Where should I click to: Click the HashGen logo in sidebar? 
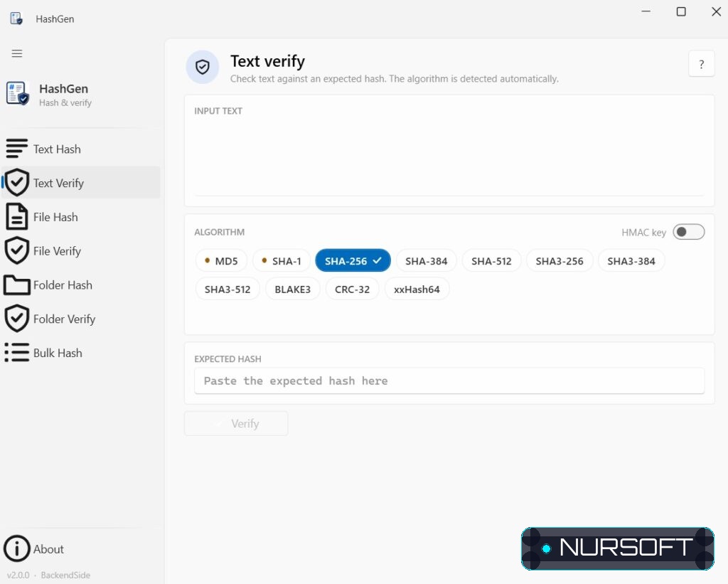18,93
